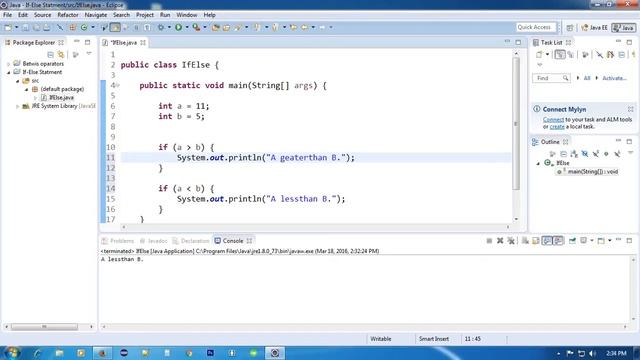Collapse the IfElse class in Outline
640x360 pixels.
[538, 163]
